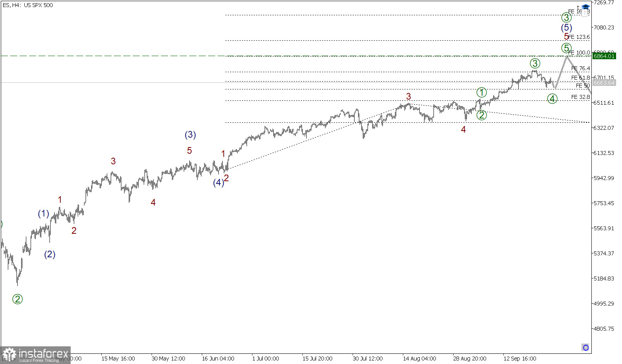Select the FE 76.4 Fibonacci level label
This screenshot has width=622, height=364.
click(581, 68)
